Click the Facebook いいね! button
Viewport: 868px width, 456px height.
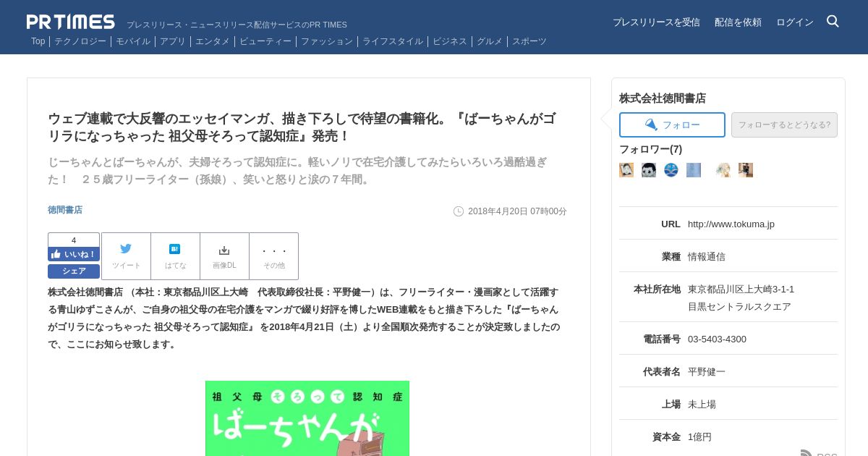click(x=74, y=254)
